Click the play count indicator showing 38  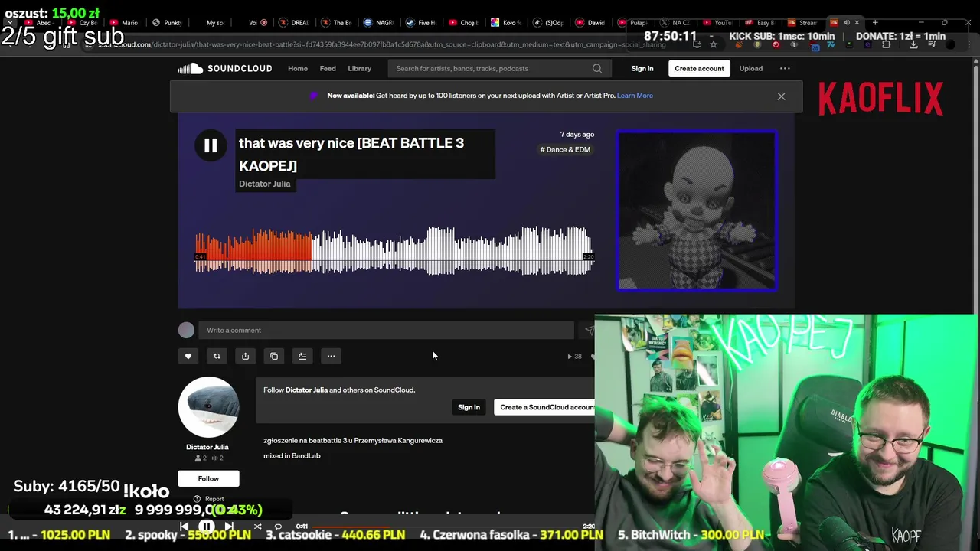pyautogui.click(x=574, y=357)
